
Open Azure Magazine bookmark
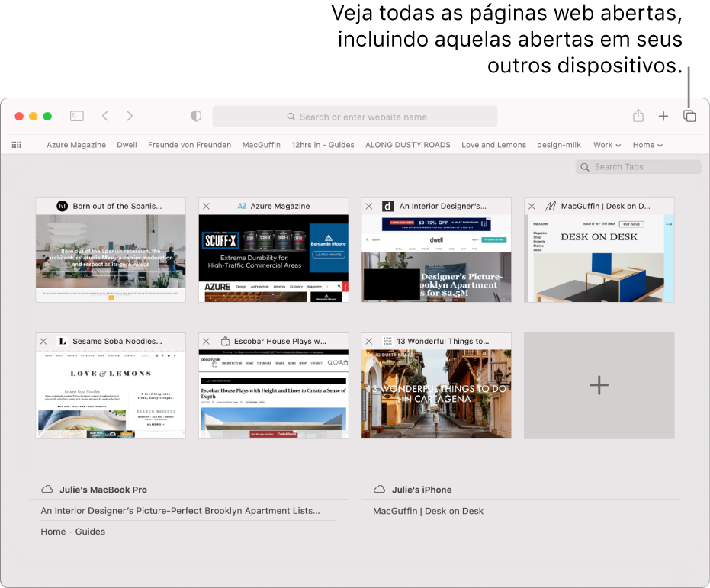[x=76, y=145]
